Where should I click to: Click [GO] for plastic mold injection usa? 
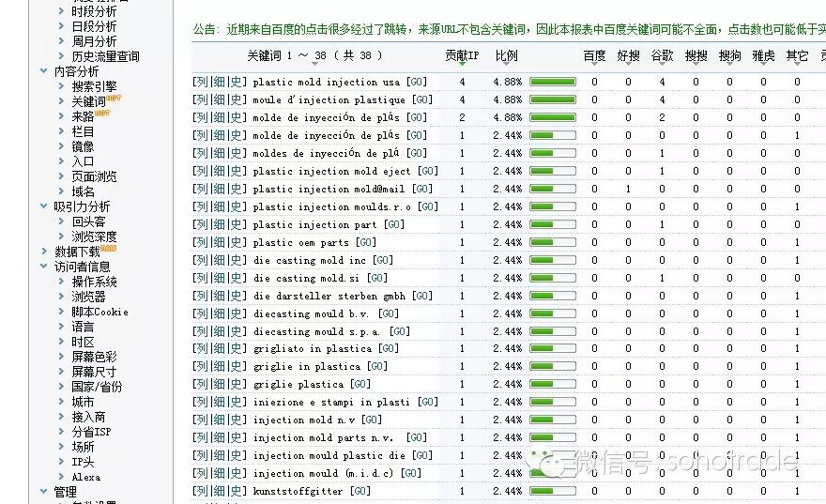(416, 82)
